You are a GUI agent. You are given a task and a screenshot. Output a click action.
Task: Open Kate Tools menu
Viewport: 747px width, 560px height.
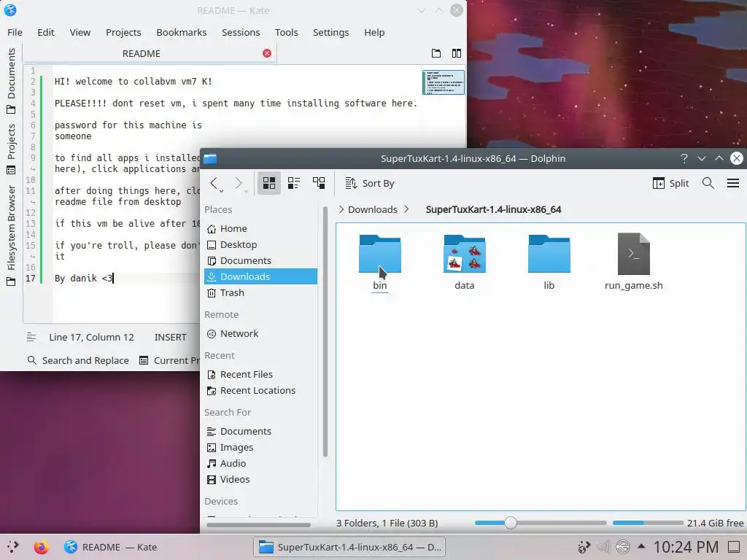(x=286, y=32)
